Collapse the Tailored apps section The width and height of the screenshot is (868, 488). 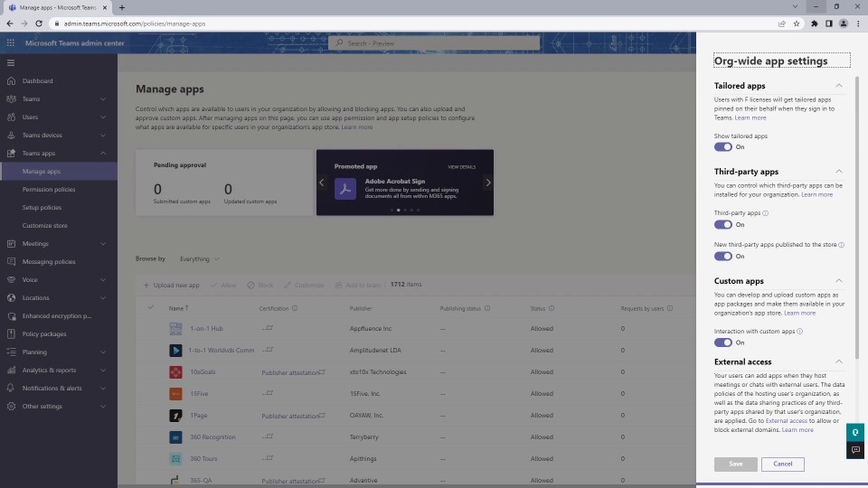839,86
